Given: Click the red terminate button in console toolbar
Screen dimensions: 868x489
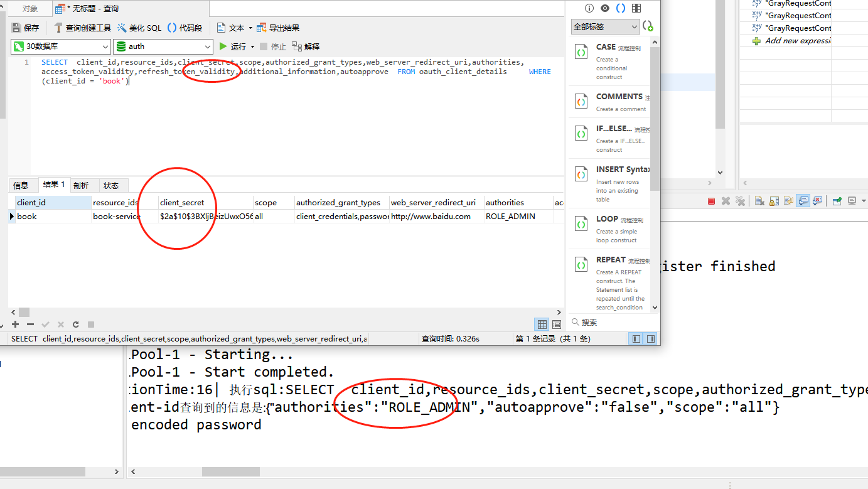Looking at the screenshot, I should tap(711, 201).
